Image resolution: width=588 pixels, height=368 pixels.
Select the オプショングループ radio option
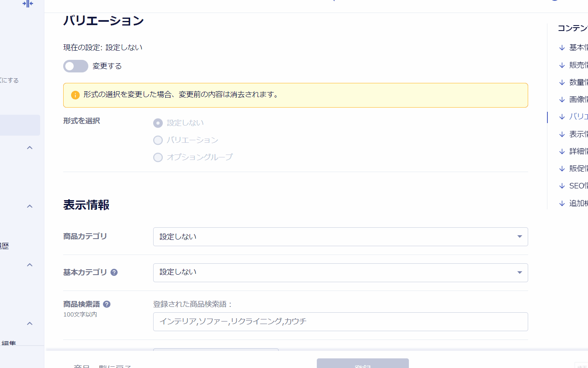(158, 157)
